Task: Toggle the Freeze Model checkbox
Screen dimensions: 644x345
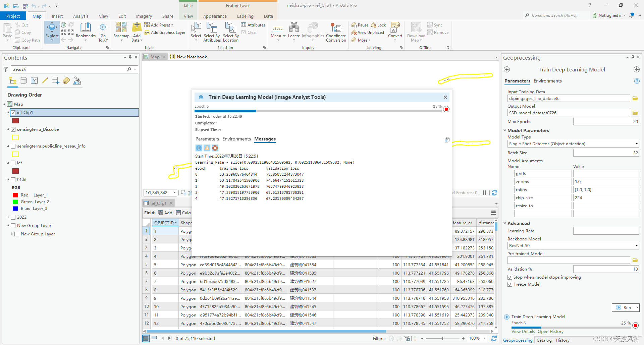Action: (510, 284)
